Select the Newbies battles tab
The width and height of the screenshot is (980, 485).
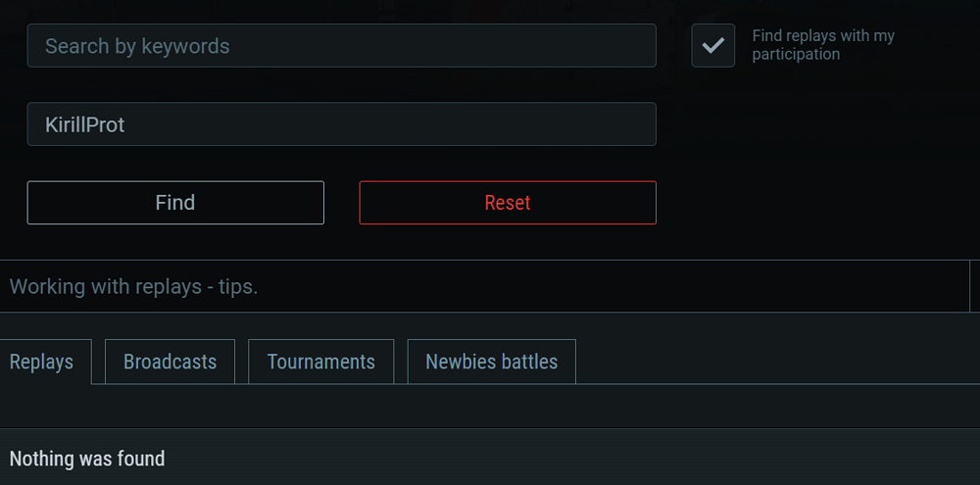tap(491, 362)
